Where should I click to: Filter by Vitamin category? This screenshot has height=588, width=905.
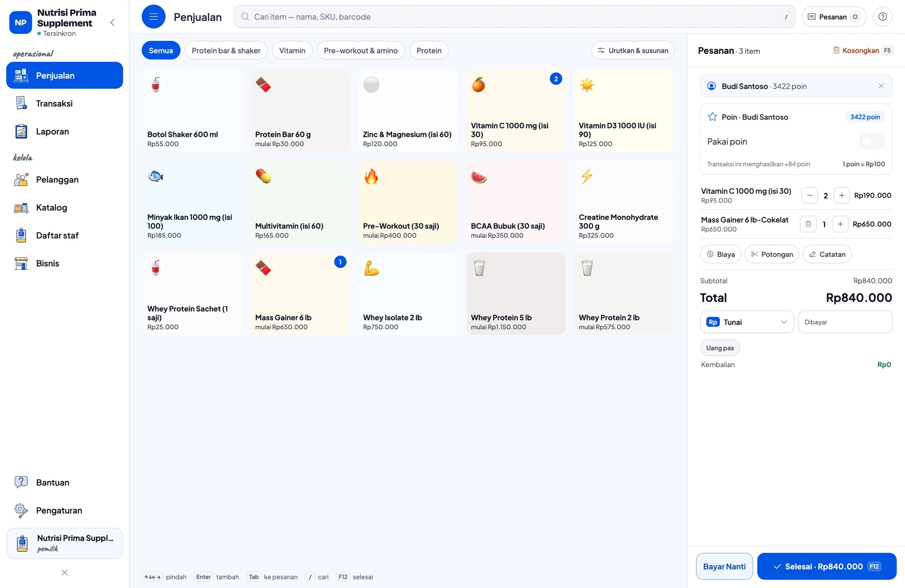click(292, 50)
